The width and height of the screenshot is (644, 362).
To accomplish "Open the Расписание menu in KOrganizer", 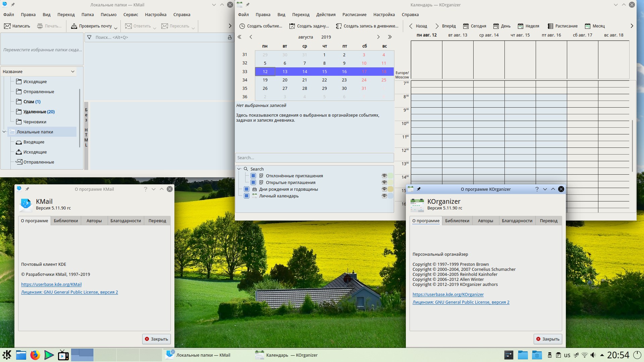I will point(354,15).
